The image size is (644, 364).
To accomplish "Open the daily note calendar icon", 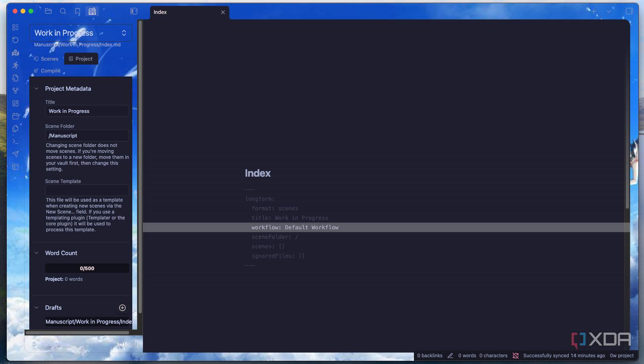I will [15, 116].
